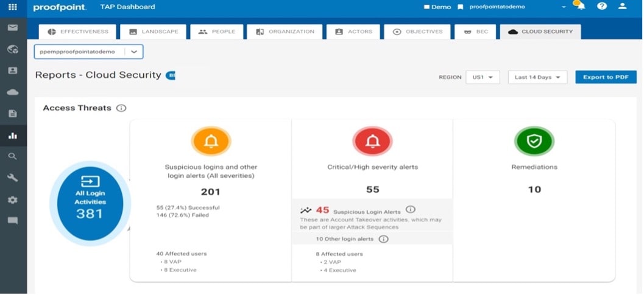Click the 10 Other login alerts text
The height and width of the screenshot is (295, 644).
[345, 239]
